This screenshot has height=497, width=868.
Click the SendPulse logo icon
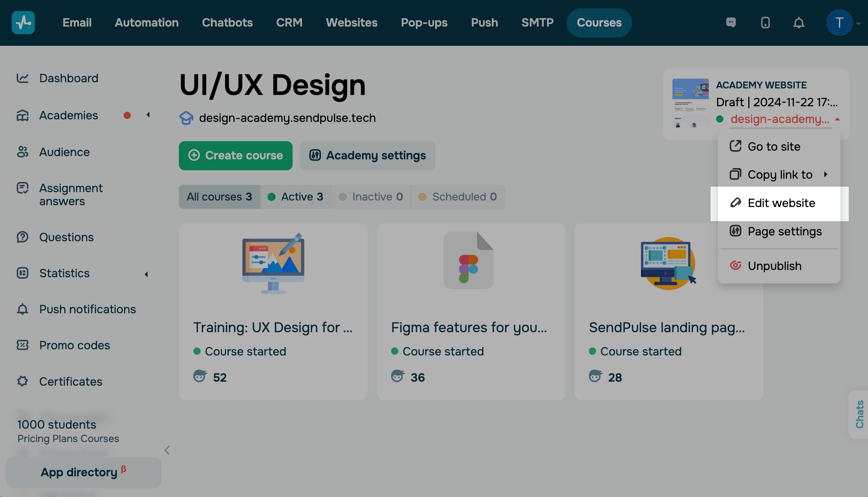click(x=23, y=23)
